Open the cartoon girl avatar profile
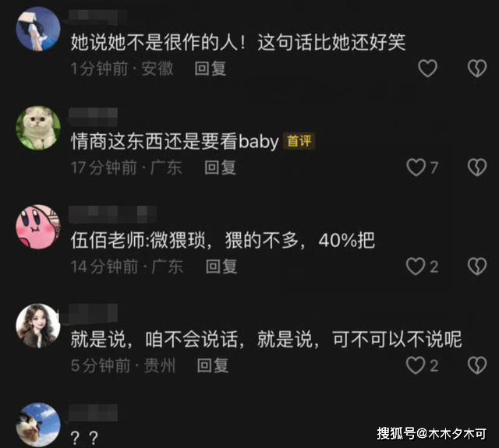Image resolution: width=499 pixels, height=448 pixels. 38,326
